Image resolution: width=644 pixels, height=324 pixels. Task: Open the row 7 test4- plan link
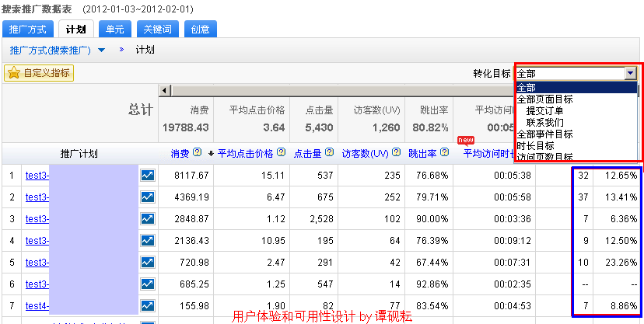[x=37, y=306]
